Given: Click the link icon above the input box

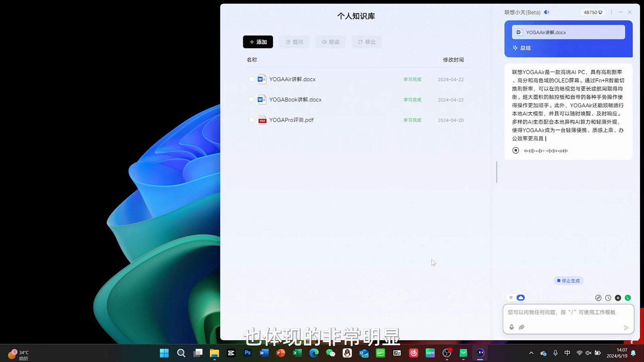Looking at the screenshot, I should (599, 298).
